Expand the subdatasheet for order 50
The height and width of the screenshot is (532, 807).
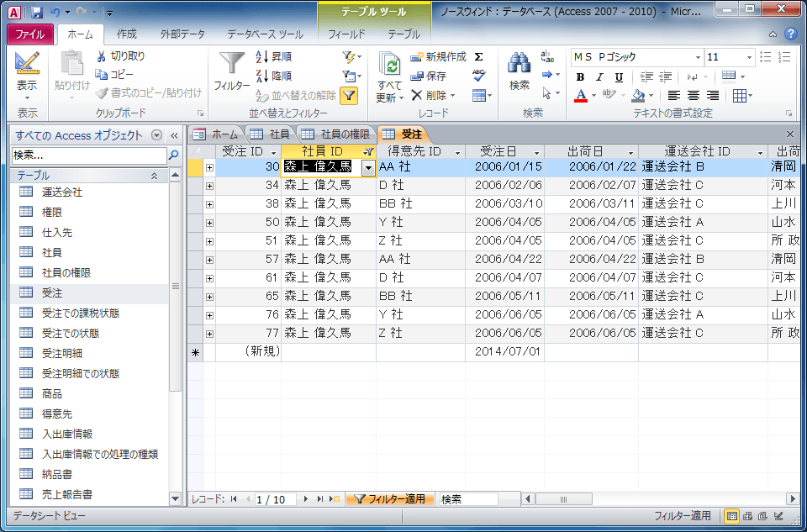209,223
